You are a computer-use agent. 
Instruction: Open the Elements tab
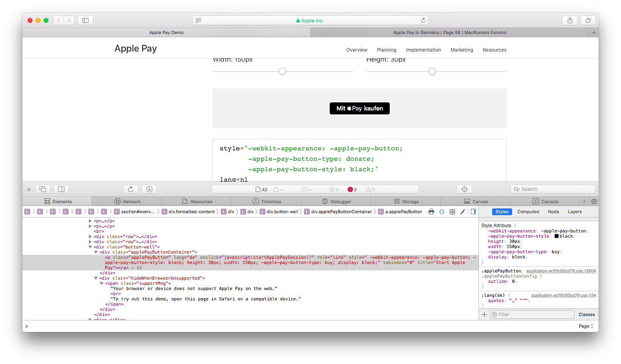tap(57, 201)
